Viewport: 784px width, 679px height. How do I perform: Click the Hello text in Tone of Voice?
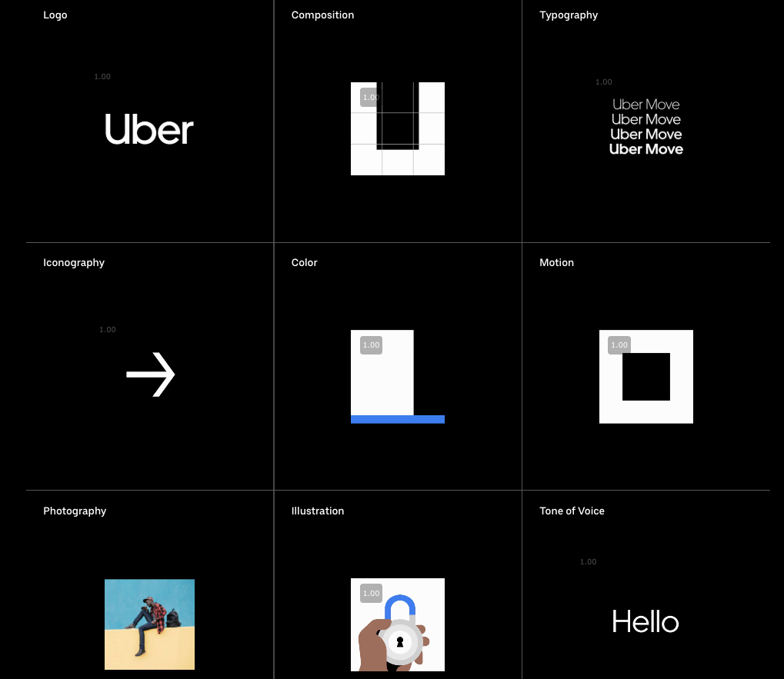coord(646,621)
